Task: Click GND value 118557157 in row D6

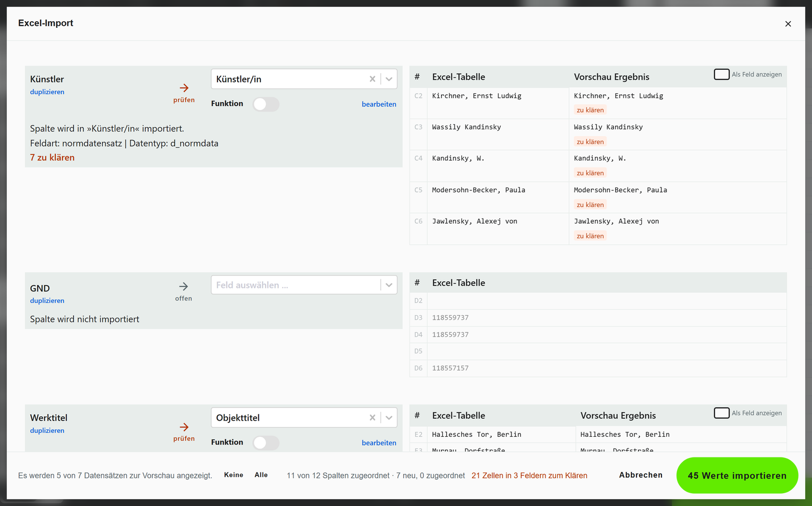Action: coord(450,368)
